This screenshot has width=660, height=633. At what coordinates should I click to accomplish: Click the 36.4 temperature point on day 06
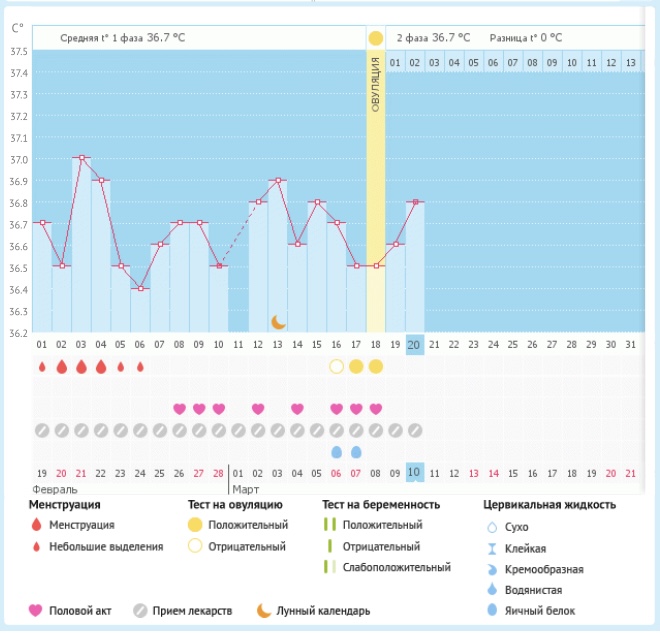click(140, 288)
